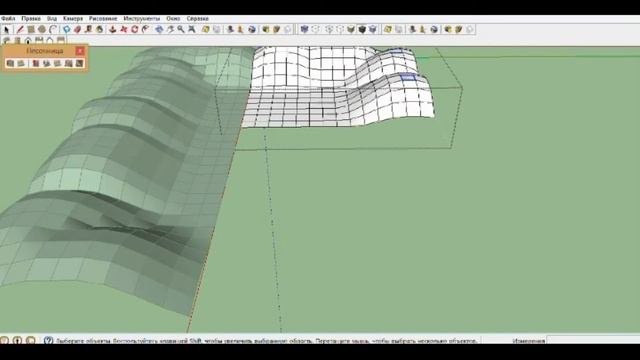The width and height of the screenshot is (640, 360).
Task: Open the Окно menu
Action: (x=173, y=19)
